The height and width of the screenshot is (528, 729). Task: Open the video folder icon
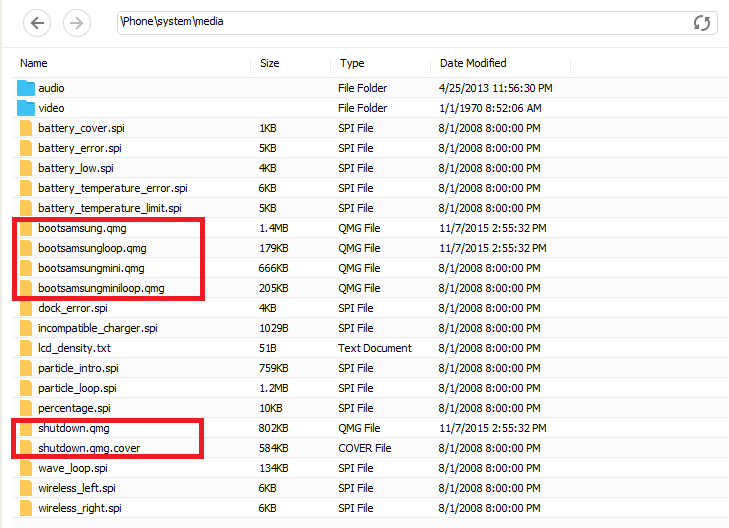tap(26, 108)
